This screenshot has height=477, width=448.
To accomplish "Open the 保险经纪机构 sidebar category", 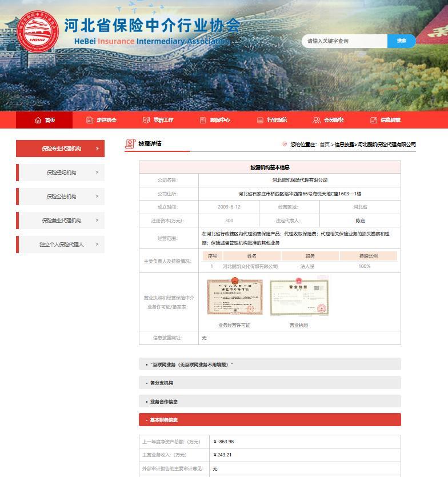I will [60, 173].
